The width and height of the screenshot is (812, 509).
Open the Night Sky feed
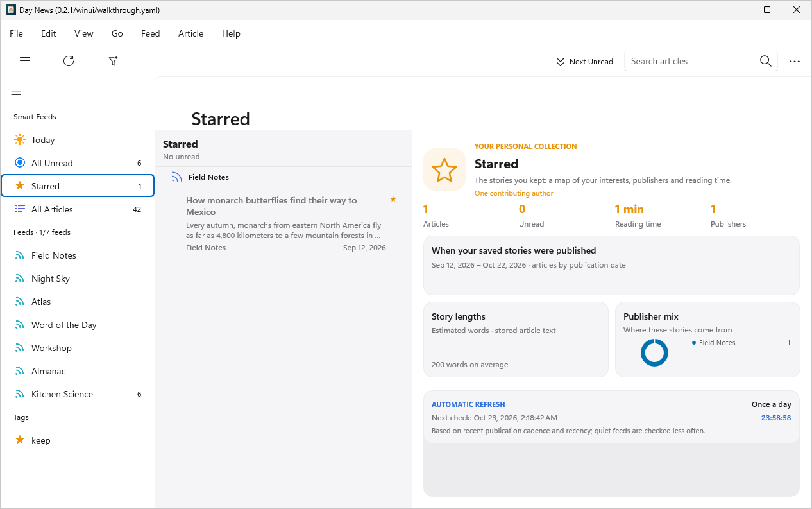pos(78,279)
